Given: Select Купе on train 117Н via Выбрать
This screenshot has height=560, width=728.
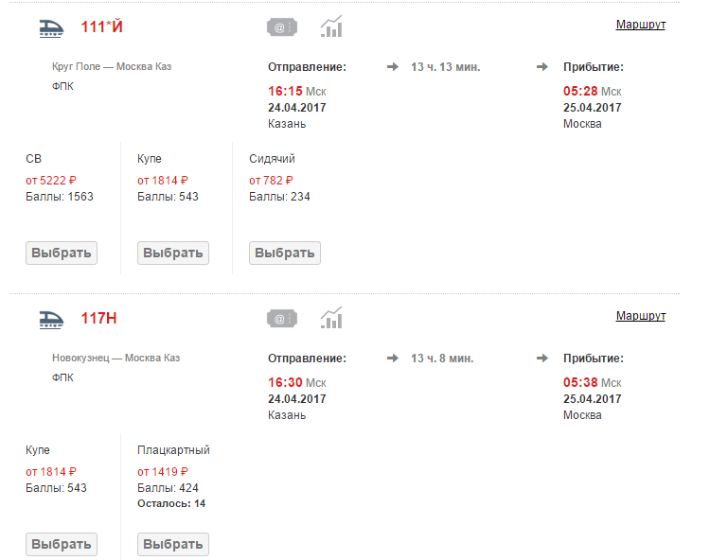Looking at the screenshot, I should pos(62,544).
